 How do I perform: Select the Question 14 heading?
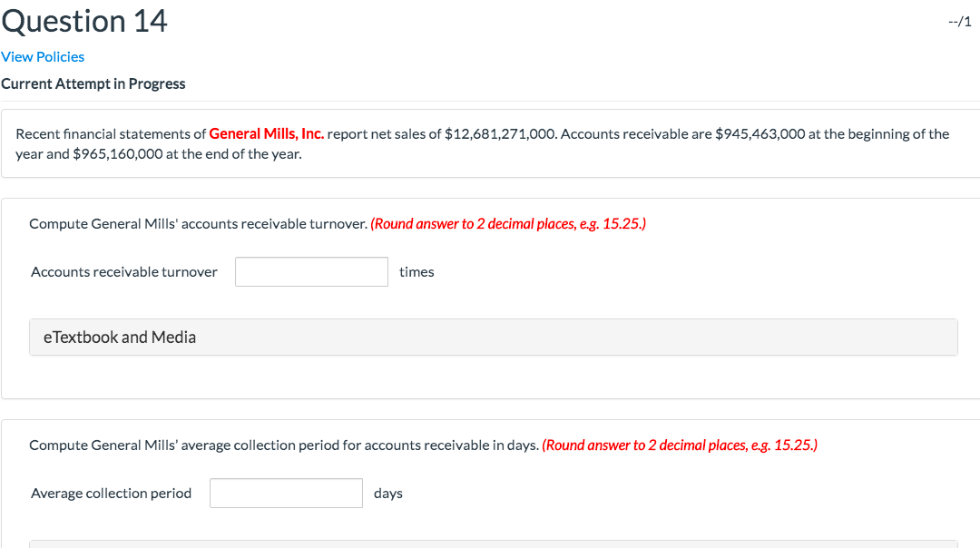(83, 21)
